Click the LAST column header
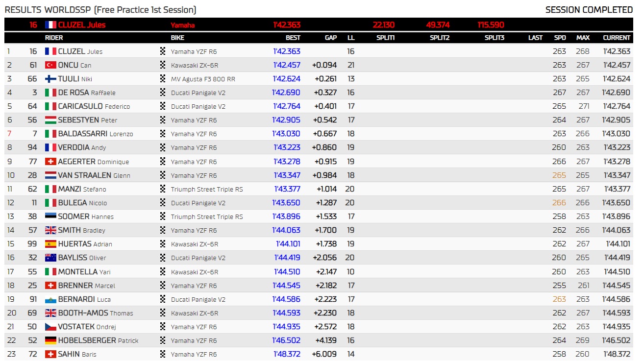644x362 pixels. click(536, 38)
